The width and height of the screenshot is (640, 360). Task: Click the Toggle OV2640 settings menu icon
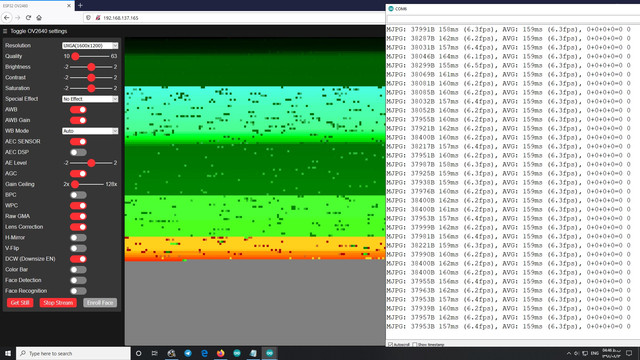5,31
